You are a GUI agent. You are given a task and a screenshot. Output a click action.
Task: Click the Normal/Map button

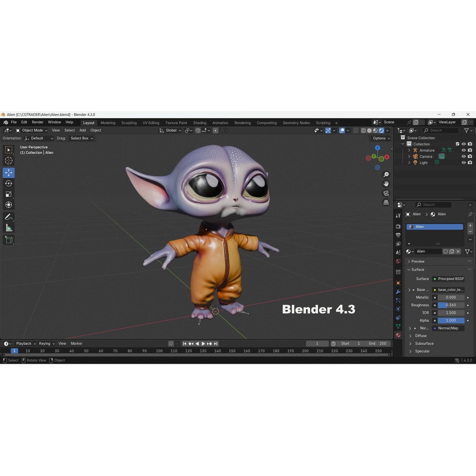tap(448, 328)
